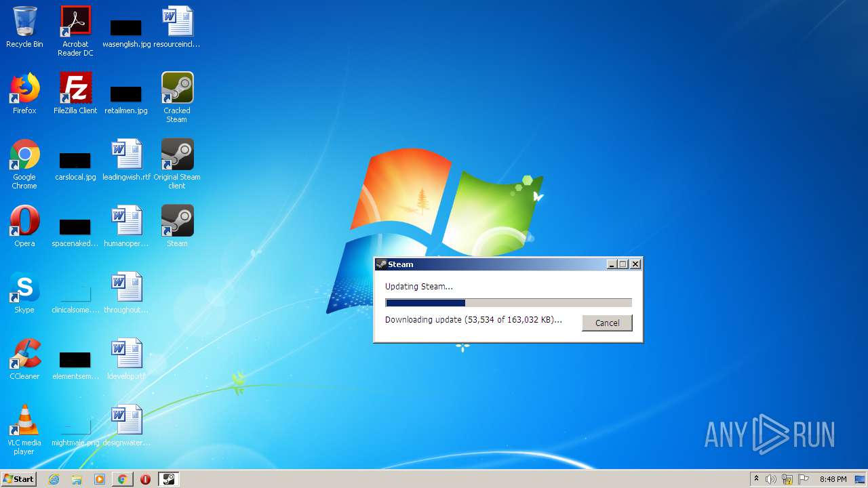
Task: Select the leadingwish.rtf document
Action: pyautogui.click(x=126, y=160)
